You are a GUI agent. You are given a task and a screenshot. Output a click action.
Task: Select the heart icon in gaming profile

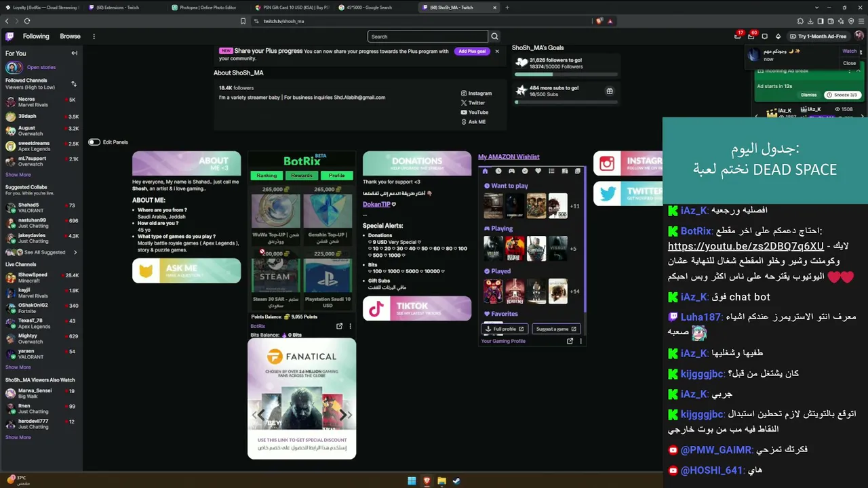click(538, 171)
